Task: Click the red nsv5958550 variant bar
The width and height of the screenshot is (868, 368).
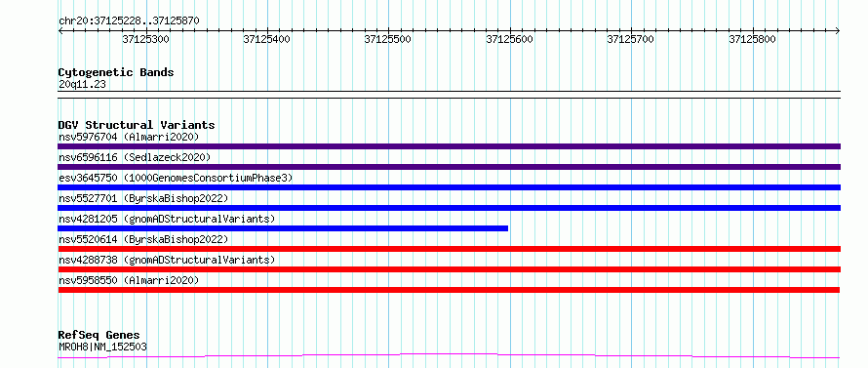Action: 449,290
